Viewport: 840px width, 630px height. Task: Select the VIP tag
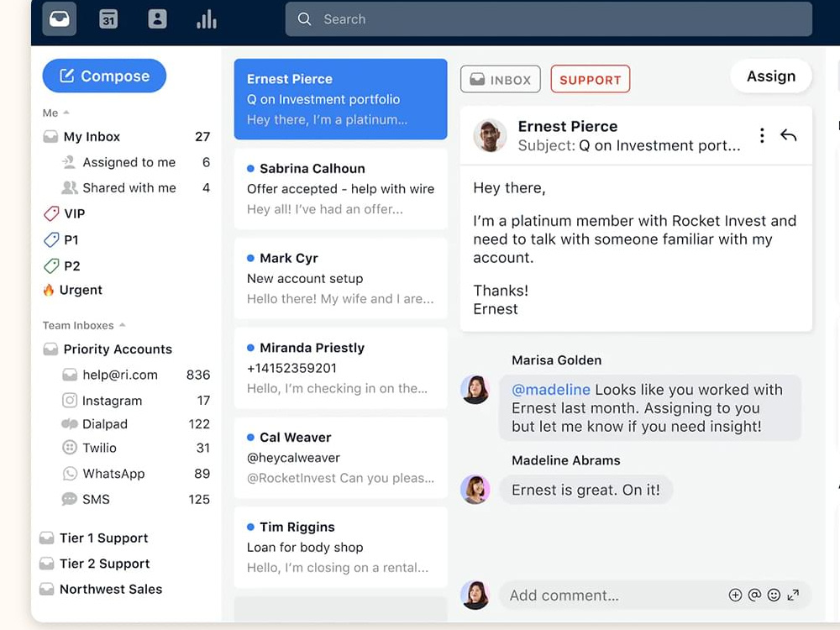(x=65, y=213)
